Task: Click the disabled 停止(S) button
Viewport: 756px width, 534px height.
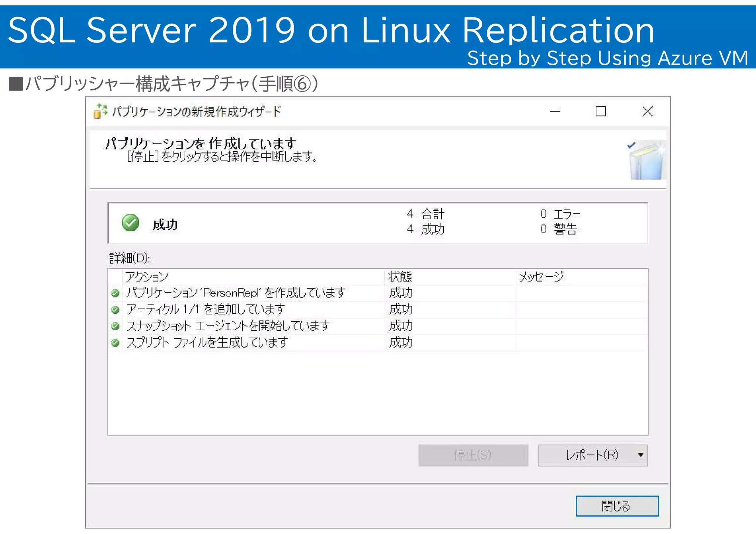Action: 473,455
